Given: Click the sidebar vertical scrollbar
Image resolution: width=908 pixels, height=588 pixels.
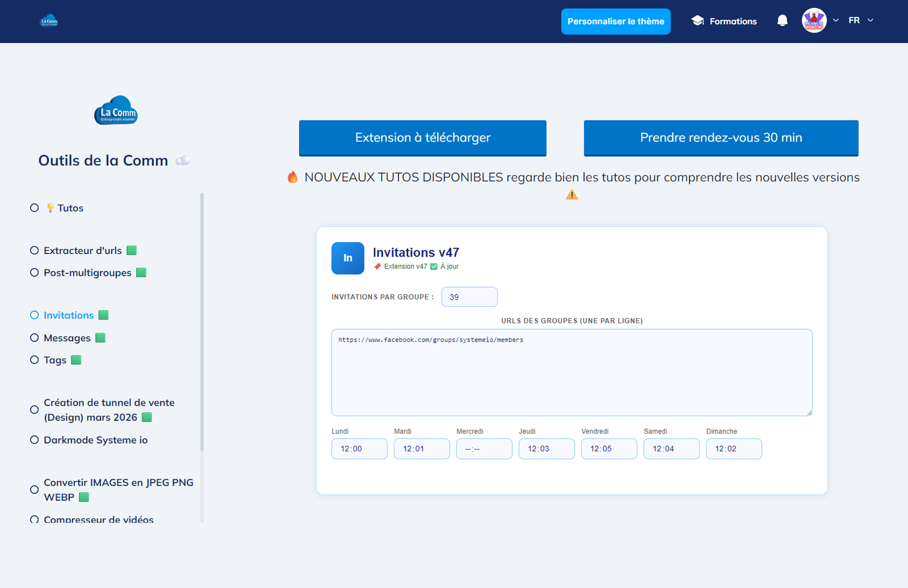Looking at the screenshot, I should [202, 322].
